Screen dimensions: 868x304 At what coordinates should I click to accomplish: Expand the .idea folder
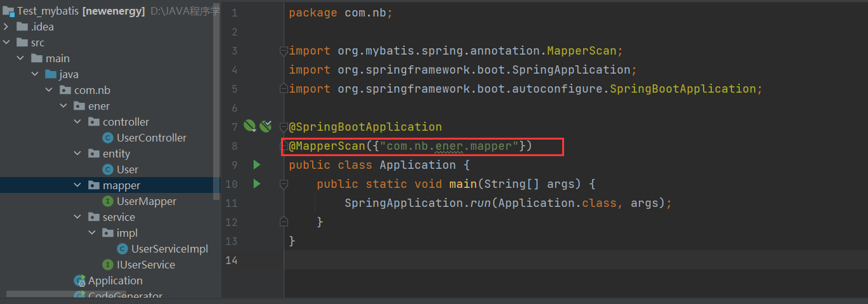click(x=7, y=27)
